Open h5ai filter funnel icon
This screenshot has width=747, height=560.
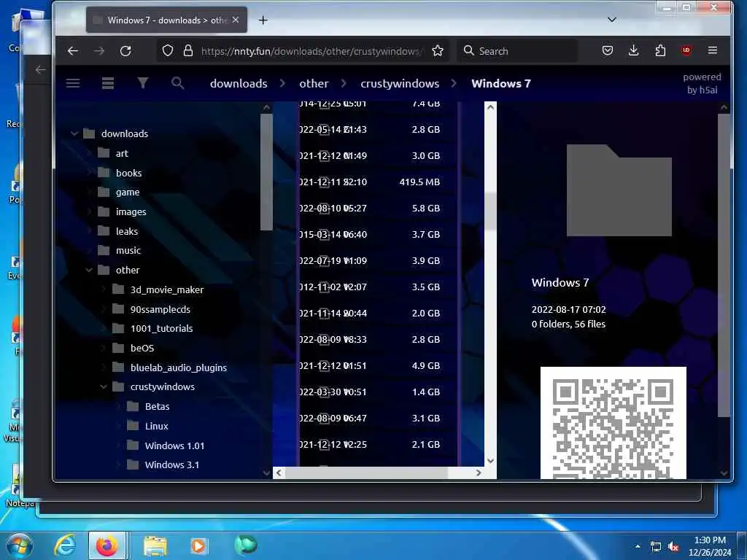(142, 83)
